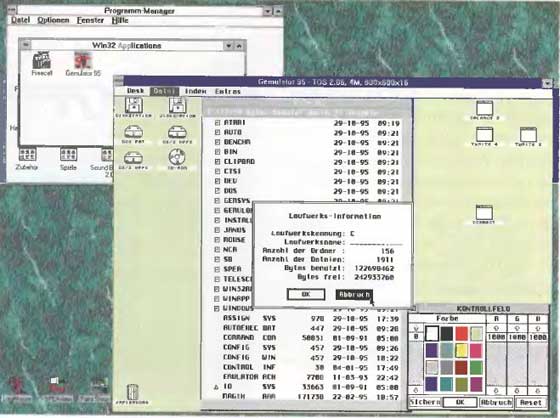Click the AUTO folder icon
The width and height of the screenshot is (560, 418).
pyautogui.click(x=217, y=132)
